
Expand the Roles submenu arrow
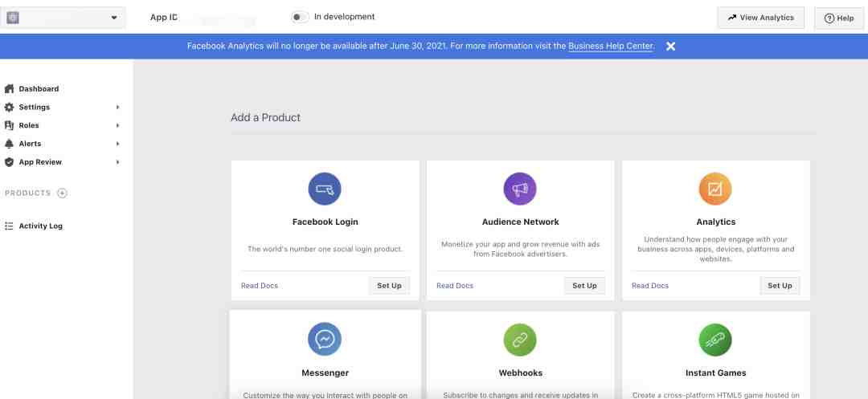(x=117, y=125)
